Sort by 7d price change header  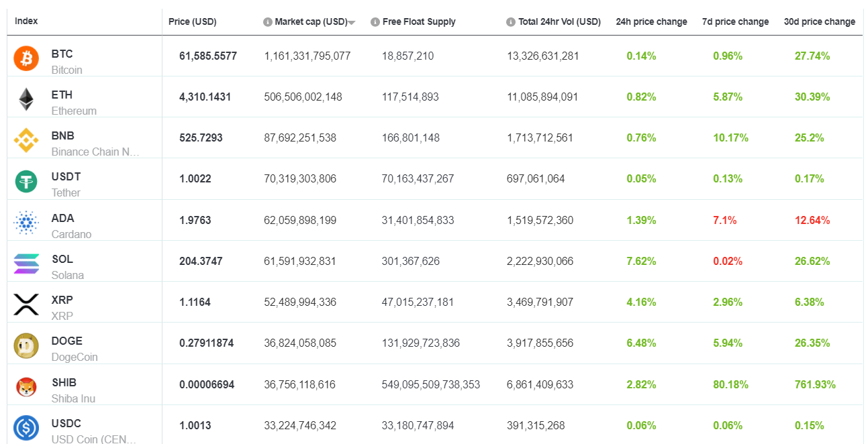(x=735, y=21)
